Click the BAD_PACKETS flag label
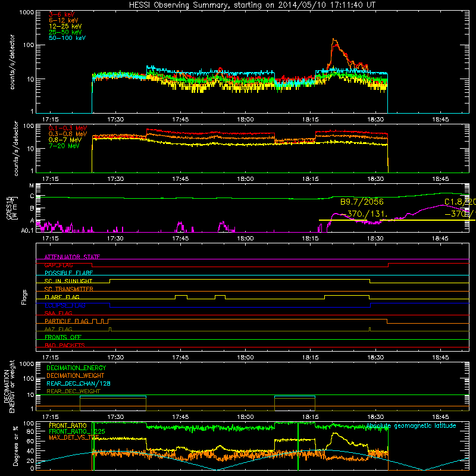The height and width of the screenshot is (476, 476). (65, 345)
